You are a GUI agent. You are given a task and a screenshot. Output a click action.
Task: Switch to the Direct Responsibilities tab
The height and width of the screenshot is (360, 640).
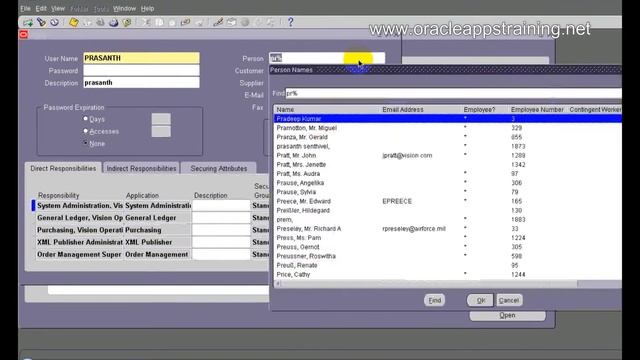pyautogui.click(x=63, y=168)
